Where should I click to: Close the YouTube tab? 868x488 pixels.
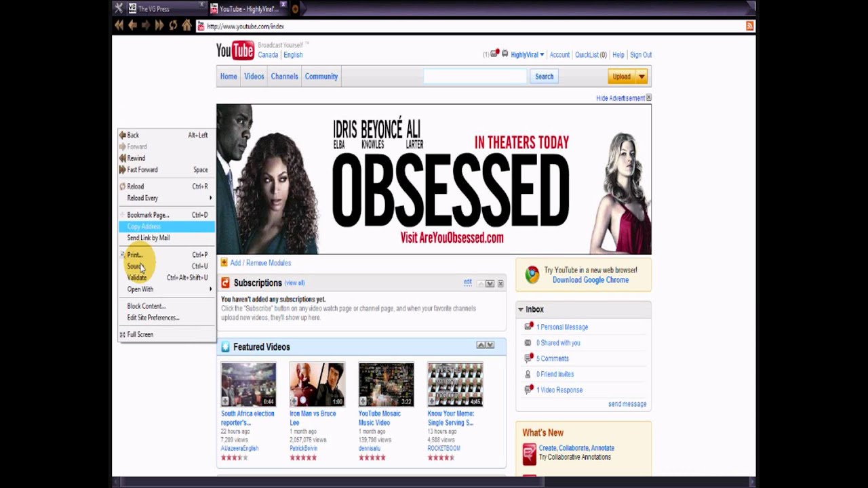click(x=283, y=5)
